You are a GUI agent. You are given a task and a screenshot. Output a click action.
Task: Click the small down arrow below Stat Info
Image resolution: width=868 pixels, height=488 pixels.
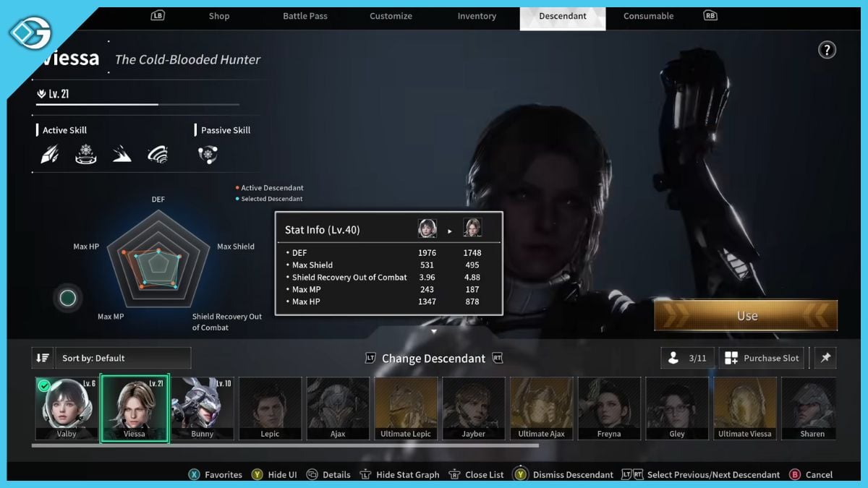pos(434,332)
